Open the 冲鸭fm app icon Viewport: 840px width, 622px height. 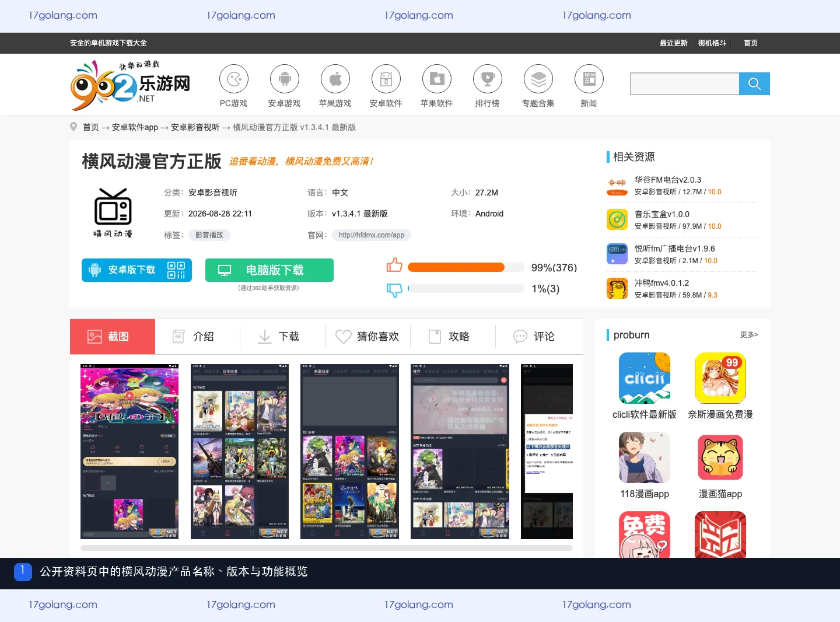pyautogui.click(x=617, y=289)
